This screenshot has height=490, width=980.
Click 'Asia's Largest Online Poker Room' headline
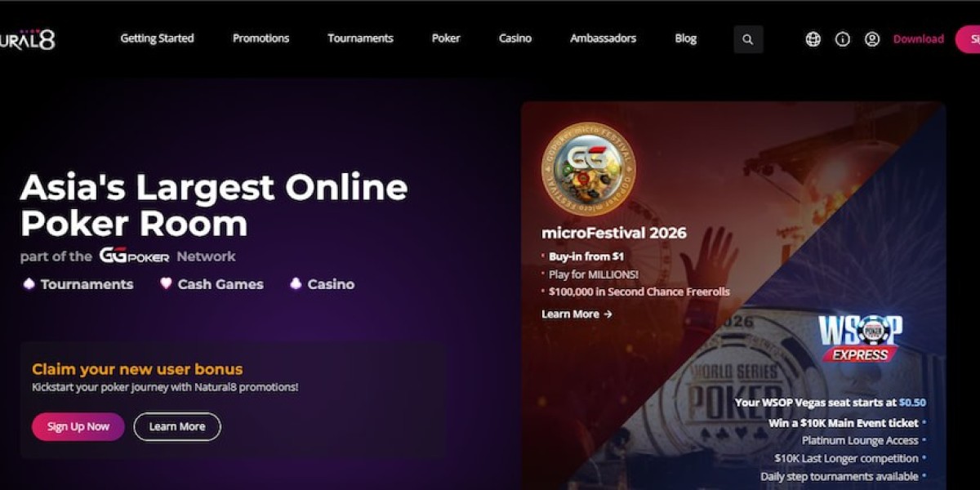click(x=214, y=205)
